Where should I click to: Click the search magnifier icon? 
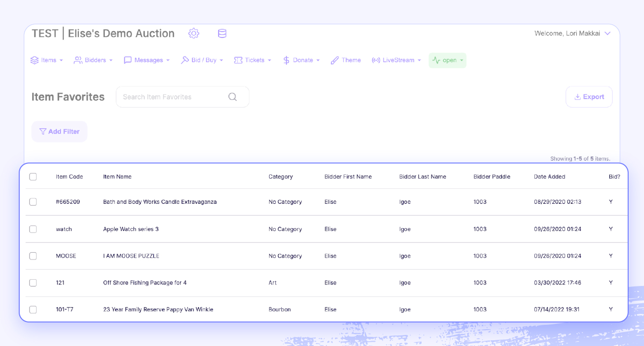pos(233,97)
